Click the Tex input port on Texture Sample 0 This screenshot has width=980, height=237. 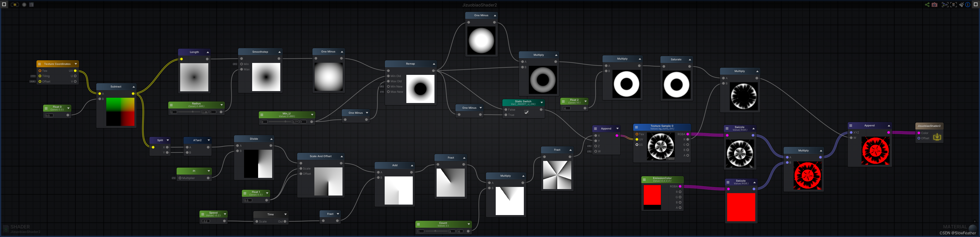tap(637, 134)
